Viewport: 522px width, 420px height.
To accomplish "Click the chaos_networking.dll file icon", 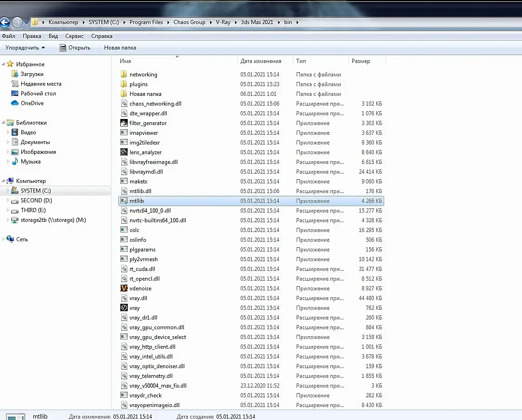I will (x=124, y=104).
